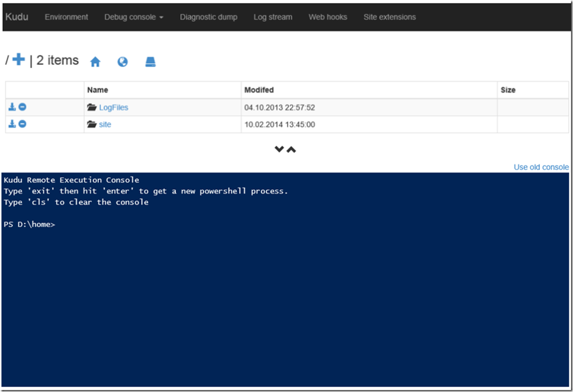Switch via Use old console link
Viewport: 573px width, 392px height.
pos(541,167)
